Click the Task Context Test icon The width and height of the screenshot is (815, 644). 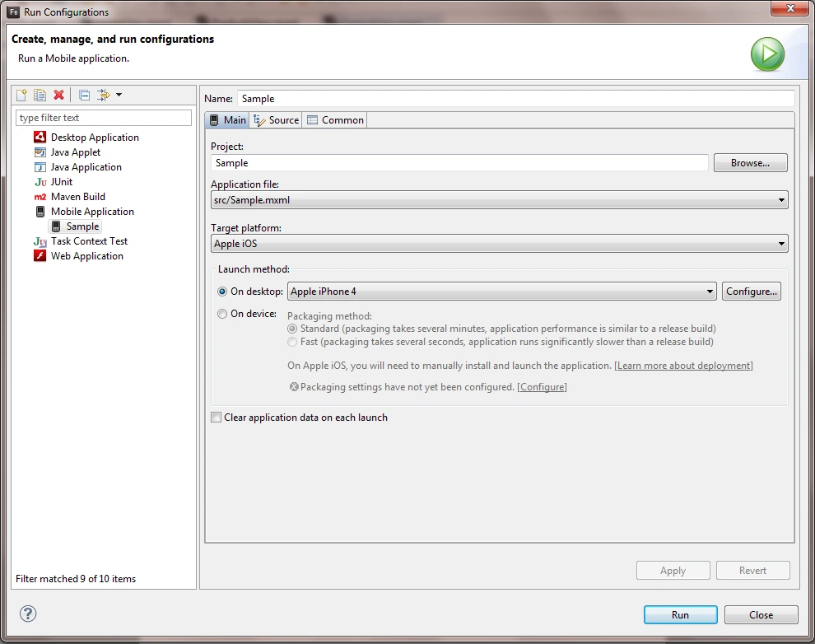[40, 241]
